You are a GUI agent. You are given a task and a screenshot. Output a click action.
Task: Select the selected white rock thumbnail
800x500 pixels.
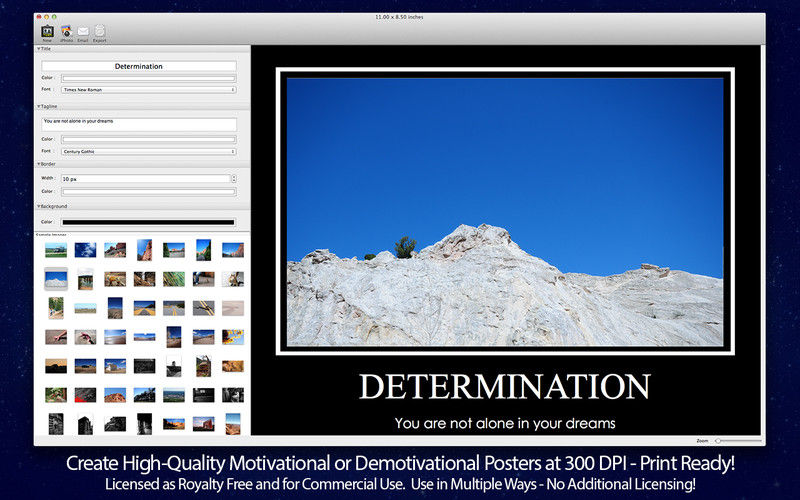[56, 279]
